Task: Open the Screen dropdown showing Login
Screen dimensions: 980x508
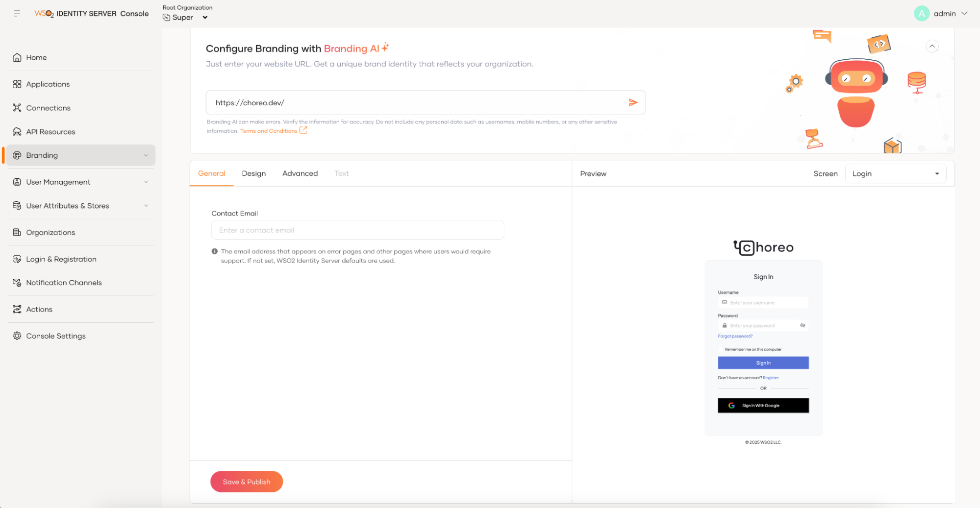Action: pos(895,174)
